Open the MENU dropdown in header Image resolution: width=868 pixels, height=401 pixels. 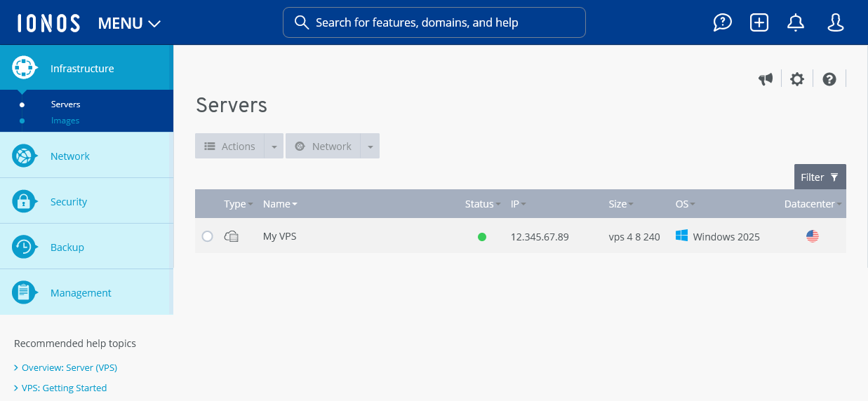(130, 23)
